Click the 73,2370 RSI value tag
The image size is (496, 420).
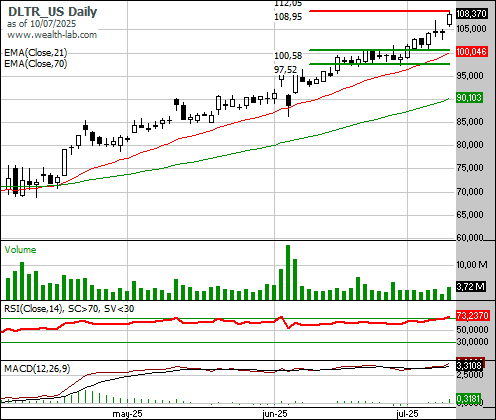pyautogui.click(x=473, y=315)
